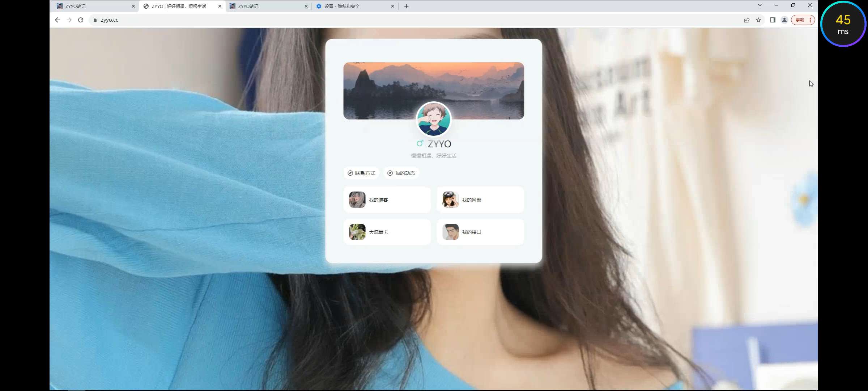Click the 我的网盘 girl with goggles thumbnail

coord(450,200)
